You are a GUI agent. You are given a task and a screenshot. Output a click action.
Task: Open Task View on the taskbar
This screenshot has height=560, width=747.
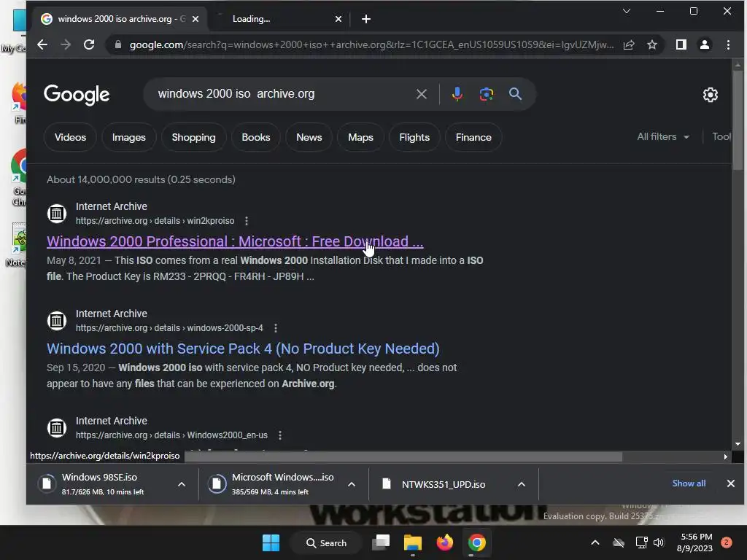pyautogui.click(x=381, y=542)
